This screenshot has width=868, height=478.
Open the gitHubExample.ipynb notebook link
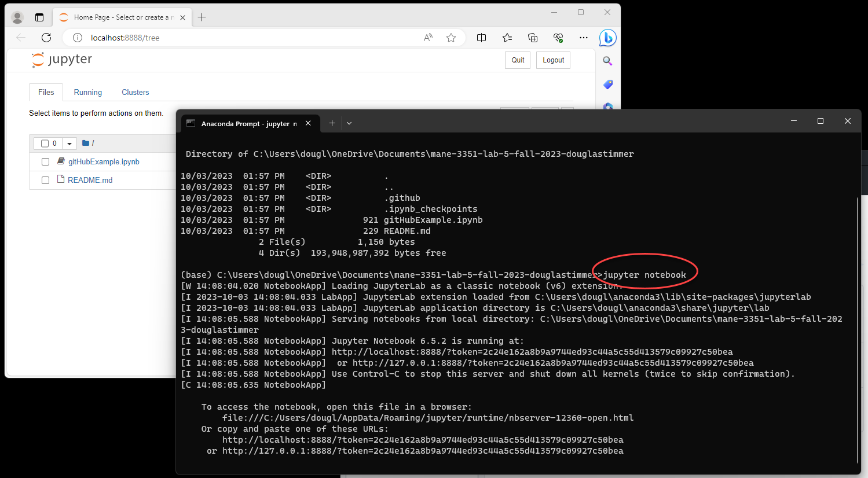click(104, 162)
